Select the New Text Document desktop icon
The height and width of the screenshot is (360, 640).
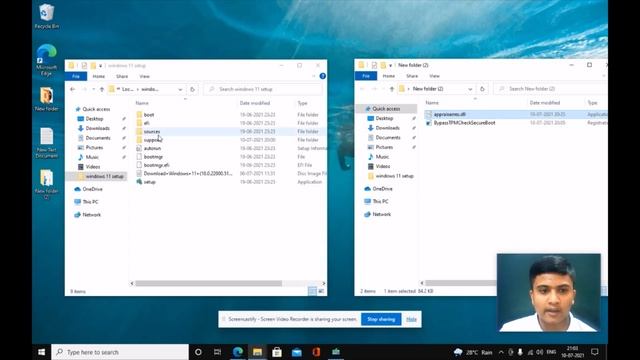point(47,143)
